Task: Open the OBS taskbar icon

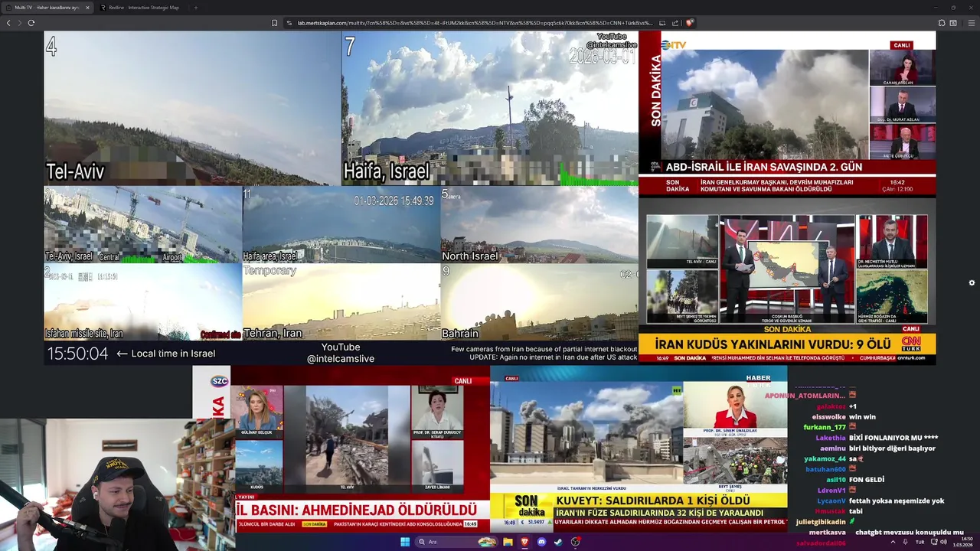Action: (x=575, y=542)
